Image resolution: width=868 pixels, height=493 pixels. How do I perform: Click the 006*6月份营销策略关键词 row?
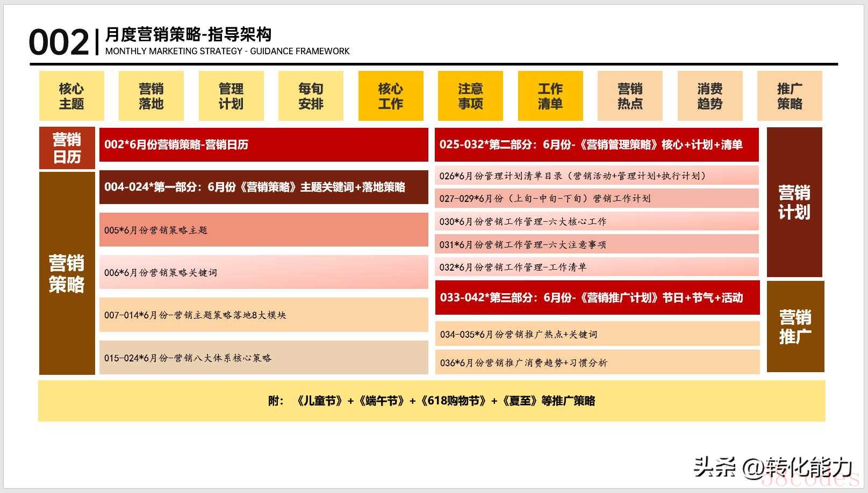pos(264,272)
